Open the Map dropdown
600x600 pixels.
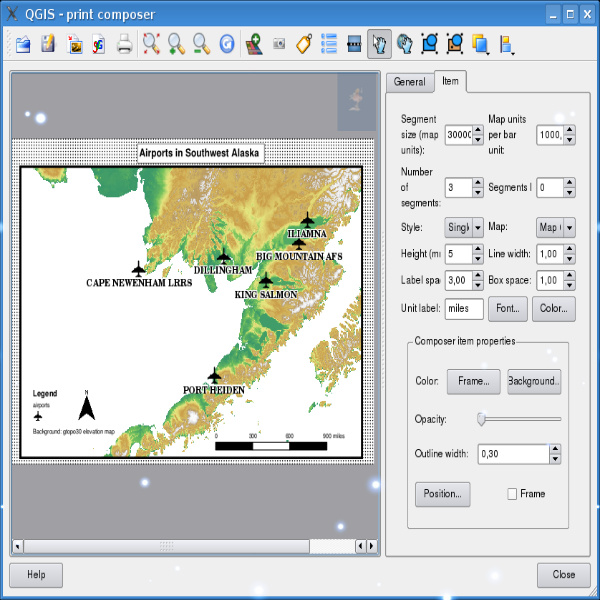[556, 228]
